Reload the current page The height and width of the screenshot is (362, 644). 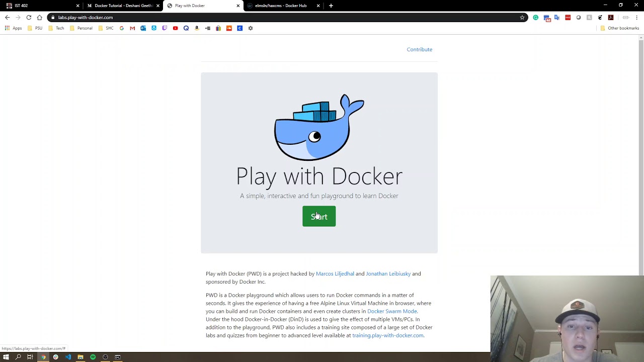29,17
